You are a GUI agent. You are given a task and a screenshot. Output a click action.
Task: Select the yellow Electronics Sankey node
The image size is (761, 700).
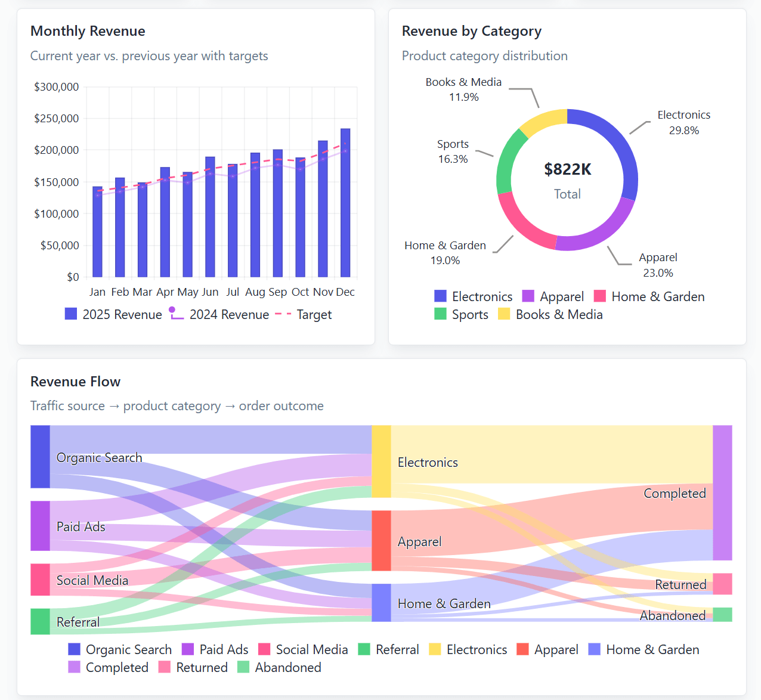(x=381, y=461)
